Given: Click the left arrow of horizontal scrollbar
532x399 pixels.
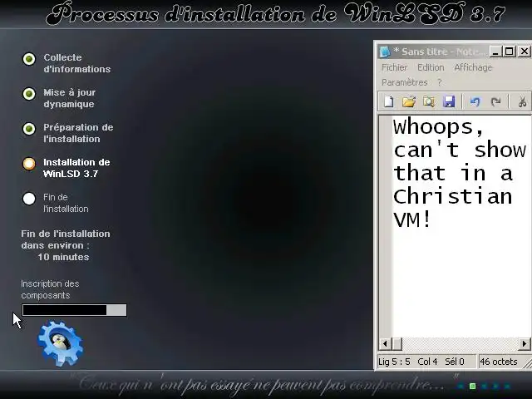Looking at the screenshot, I should [x=385, y=344].
